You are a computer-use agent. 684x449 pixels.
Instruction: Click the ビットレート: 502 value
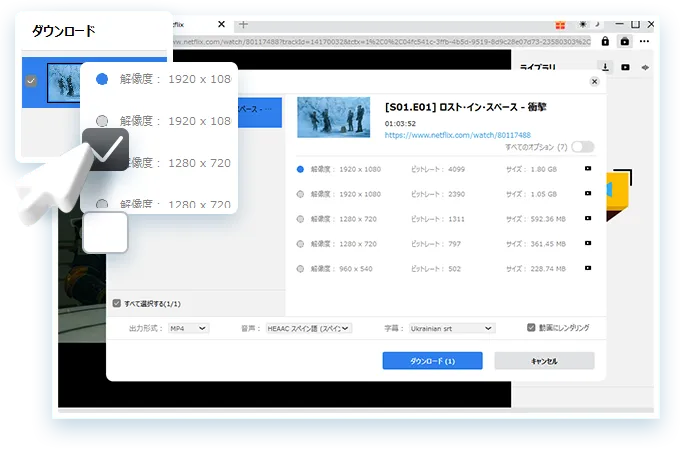click(436, 269)
